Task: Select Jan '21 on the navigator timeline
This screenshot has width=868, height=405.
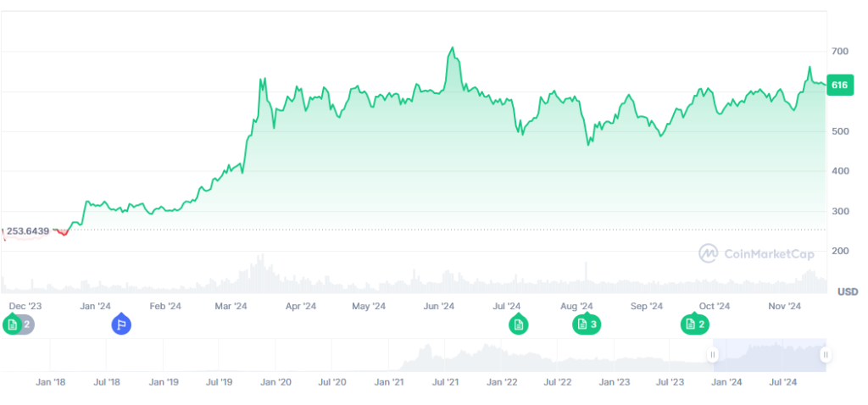Action: pos(389,382)
